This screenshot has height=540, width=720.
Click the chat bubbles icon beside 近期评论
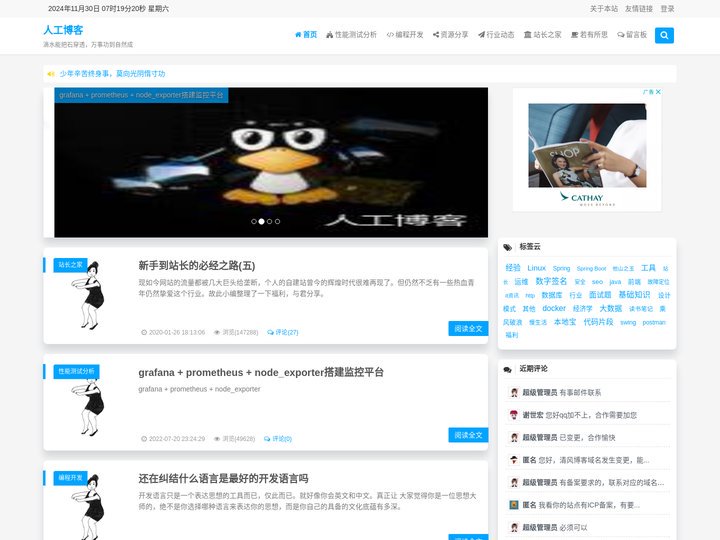(507, 370)
